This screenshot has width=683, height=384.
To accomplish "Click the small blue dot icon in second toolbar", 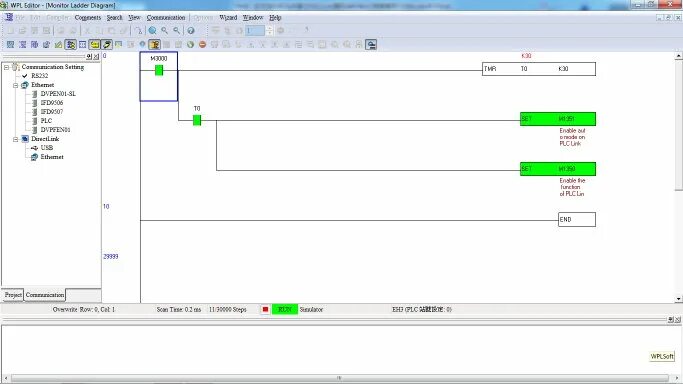I will (142, 44).
